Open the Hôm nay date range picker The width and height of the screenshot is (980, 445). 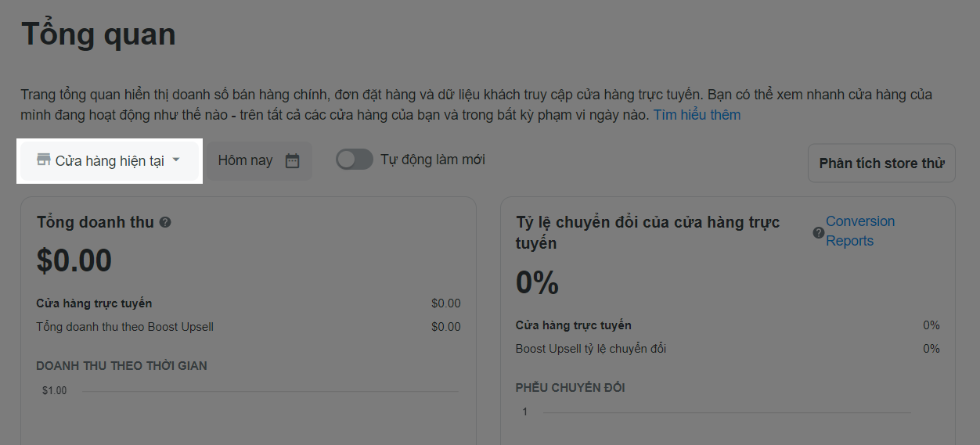coord(259,160)
